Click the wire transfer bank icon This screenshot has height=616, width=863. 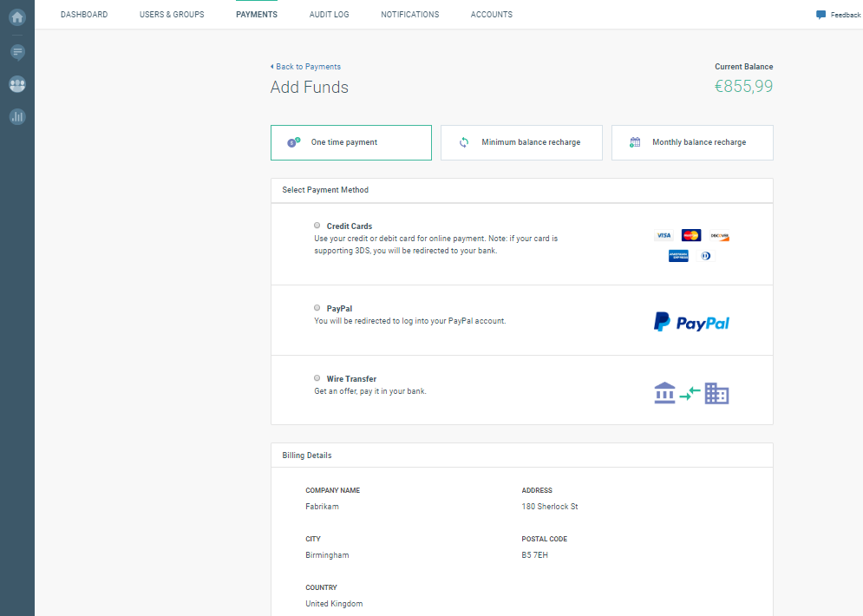665,393
